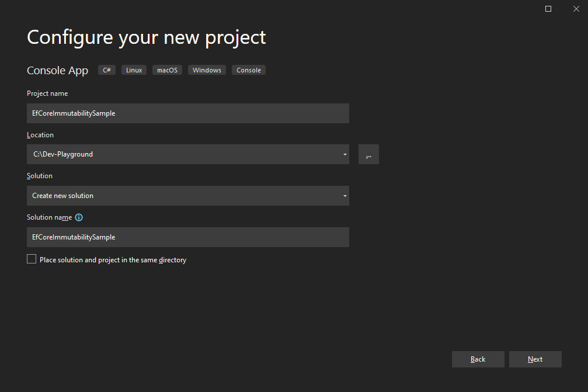588x392 pixels.
Task: Click the Solution name info icon
Action: [x=79, y=217]
